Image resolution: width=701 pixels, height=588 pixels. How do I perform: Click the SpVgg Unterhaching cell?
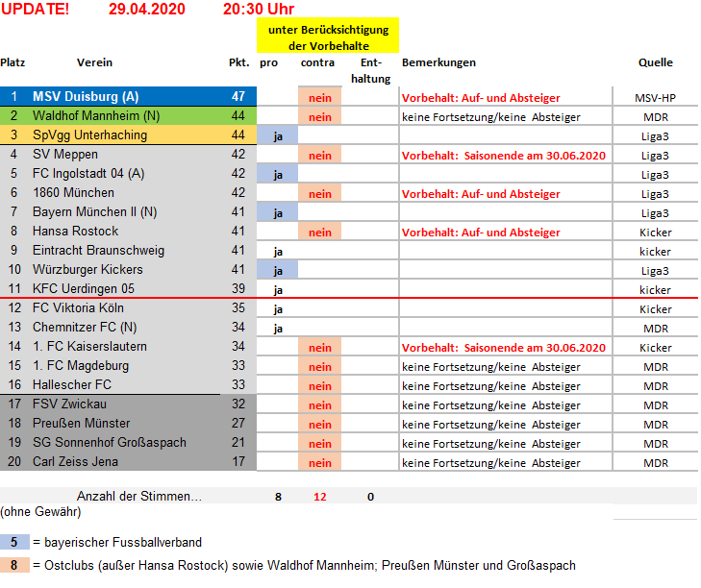tap(89, 135)
